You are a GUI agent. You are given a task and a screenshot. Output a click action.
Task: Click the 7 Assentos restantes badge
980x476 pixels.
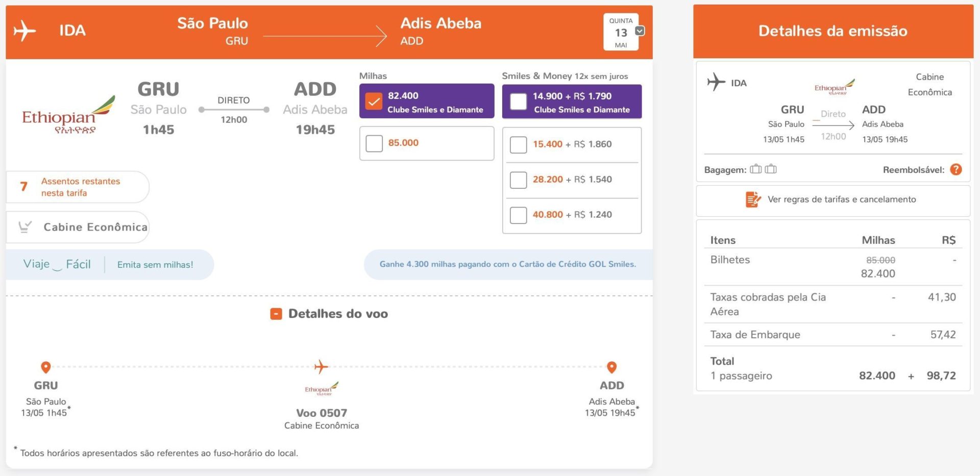pos(77,187)
